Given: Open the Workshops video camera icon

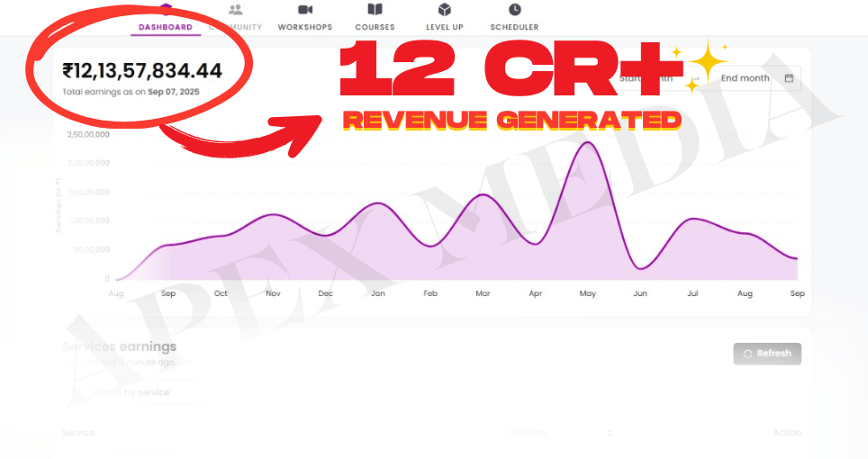Looking at the screenshot, I should [304, 10].
